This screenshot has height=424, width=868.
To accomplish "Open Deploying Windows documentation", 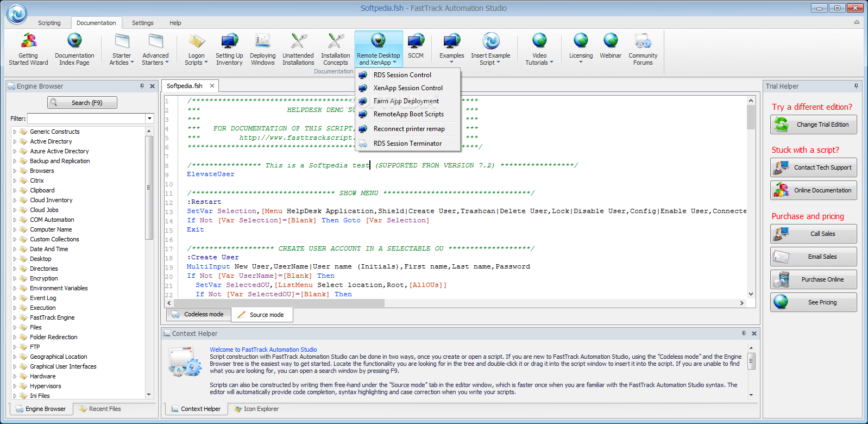I will [263, 49].
